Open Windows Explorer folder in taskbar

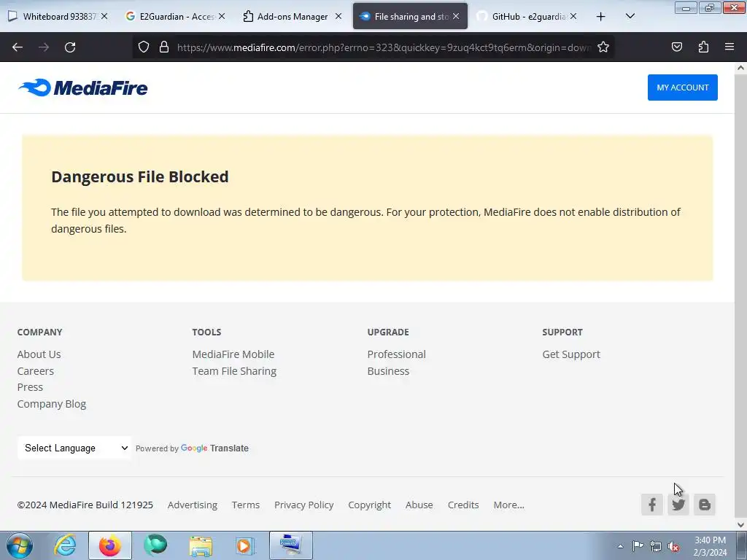[x=201, y=545]
